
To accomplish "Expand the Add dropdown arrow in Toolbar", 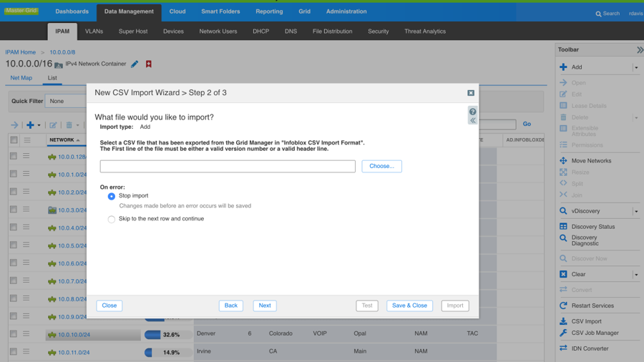I will pyautogui.click(x=635, y=67).
